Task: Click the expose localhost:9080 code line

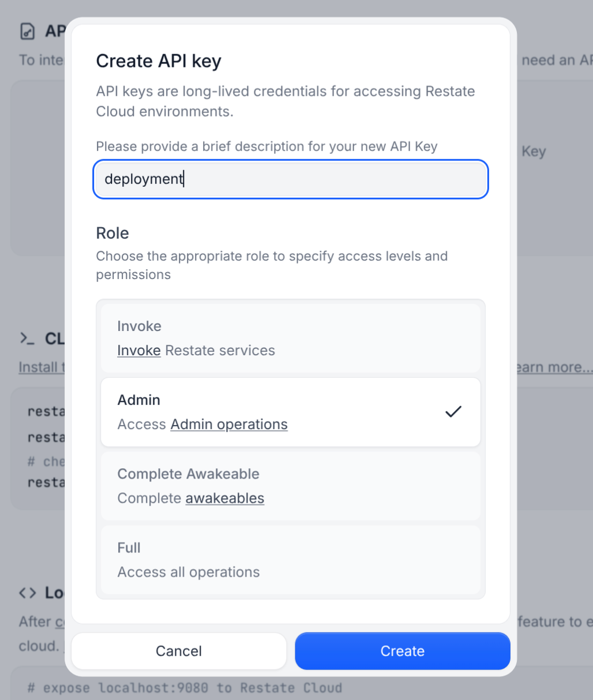Action: [185, 688]
